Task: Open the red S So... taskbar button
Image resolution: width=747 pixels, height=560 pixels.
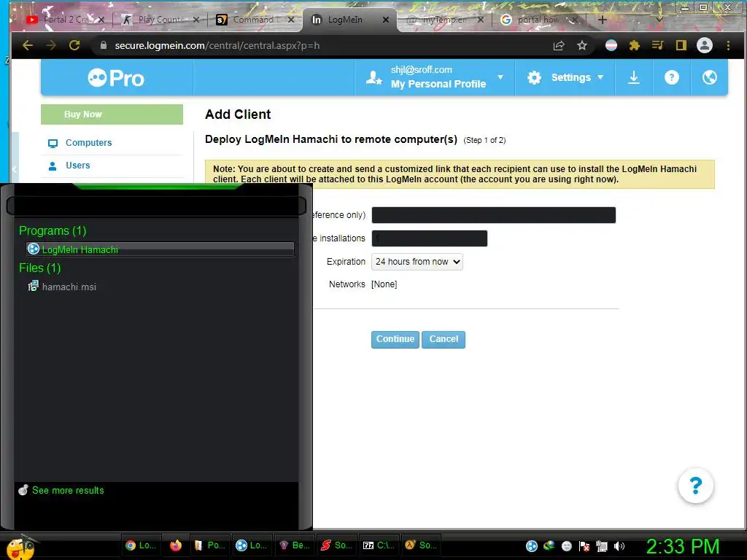Action: coord(337,545)
